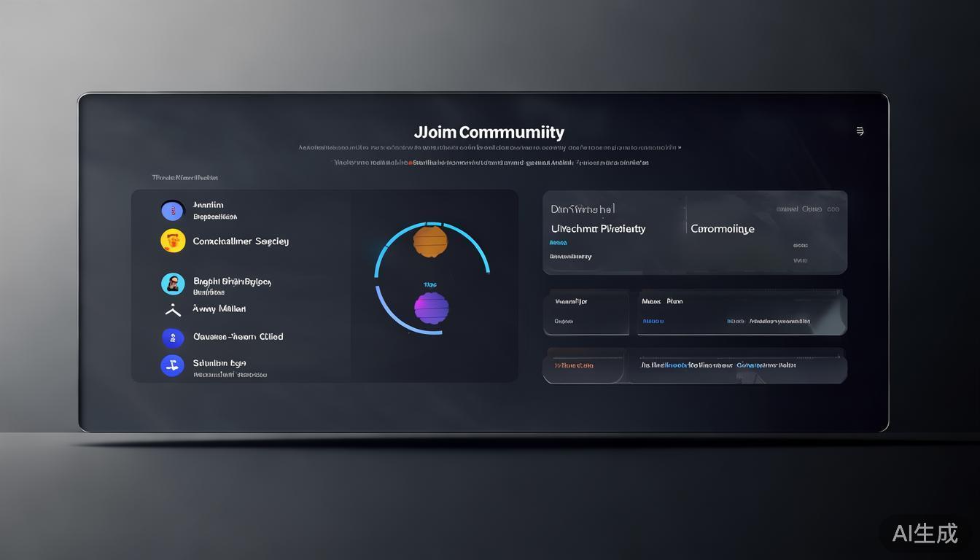Select the Uvechm Pirefierty tab
The image size is (980, 560).
click(x=598, y=228)
